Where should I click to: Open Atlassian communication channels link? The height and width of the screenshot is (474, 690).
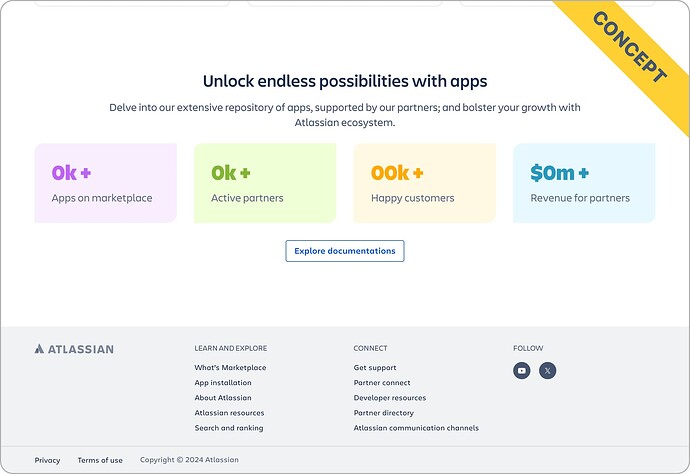tap(416, 428)
